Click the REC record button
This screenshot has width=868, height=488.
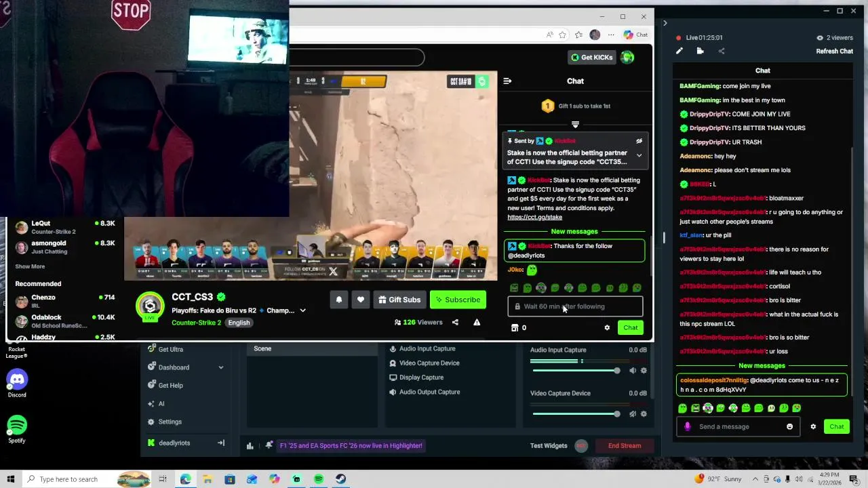(581, 446)
